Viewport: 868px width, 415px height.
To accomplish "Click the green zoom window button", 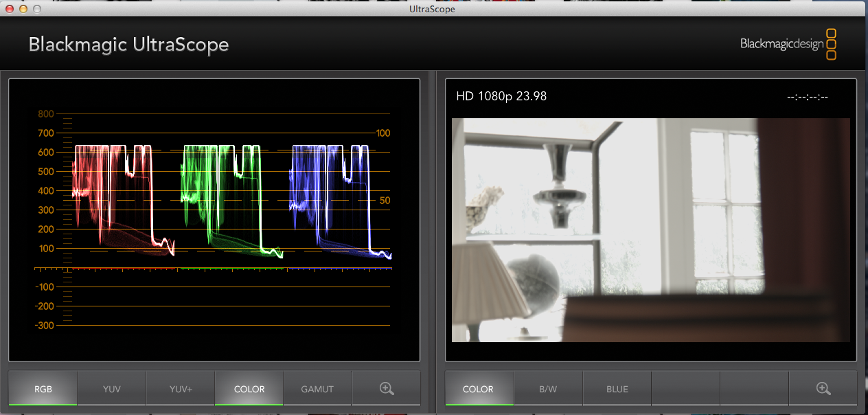I will (x=37, y=9).
